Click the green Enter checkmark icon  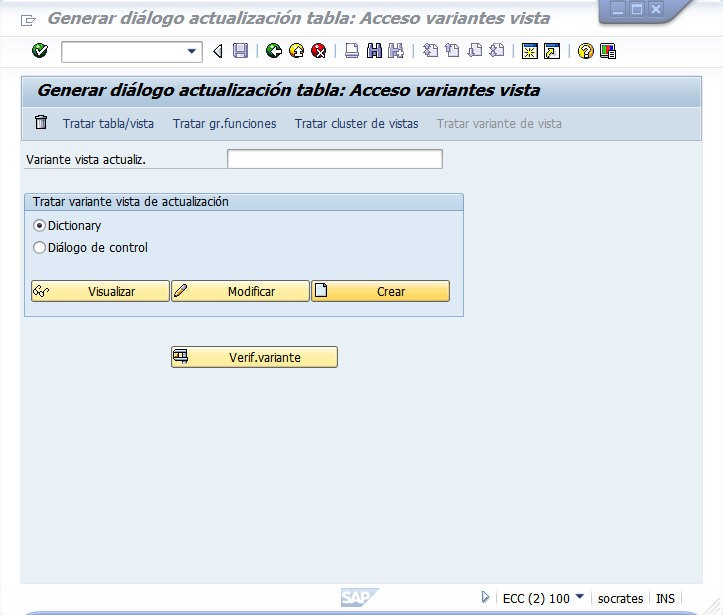pyautogui.click(x=40, y=51)
